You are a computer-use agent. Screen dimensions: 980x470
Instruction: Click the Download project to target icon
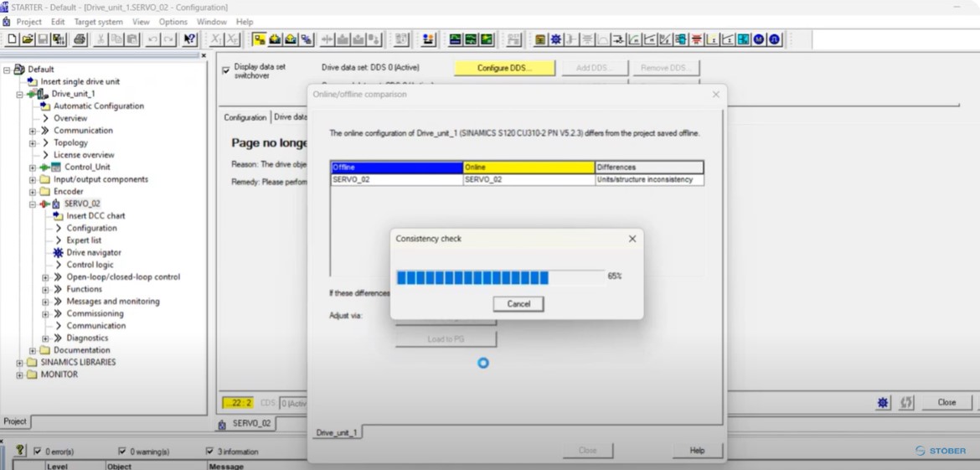(x=275, y=39)
